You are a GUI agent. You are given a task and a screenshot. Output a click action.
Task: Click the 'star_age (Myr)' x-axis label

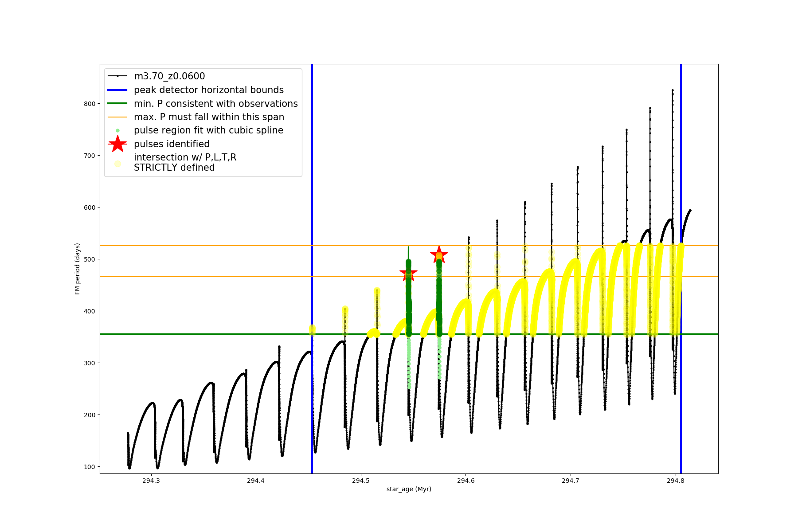tap(409, 489)
